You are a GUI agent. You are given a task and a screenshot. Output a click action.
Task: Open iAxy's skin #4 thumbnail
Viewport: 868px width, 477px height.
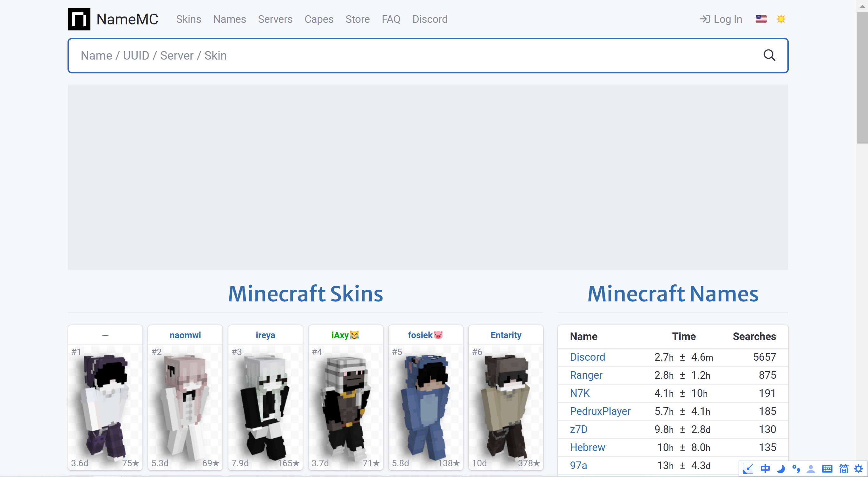pos(345,407)
